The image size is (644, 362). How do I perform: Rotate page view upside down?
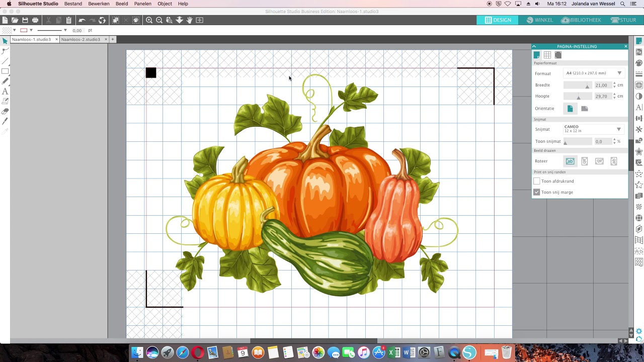click(x=599, y=161)
